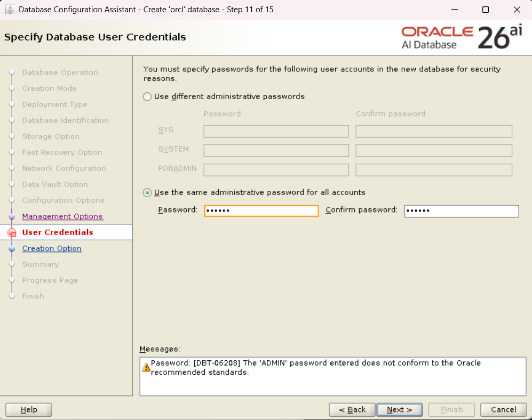This screenshot has height=420, width=532.
Task: Select 'Use the same administrative password' option
Action: (147, 193)
